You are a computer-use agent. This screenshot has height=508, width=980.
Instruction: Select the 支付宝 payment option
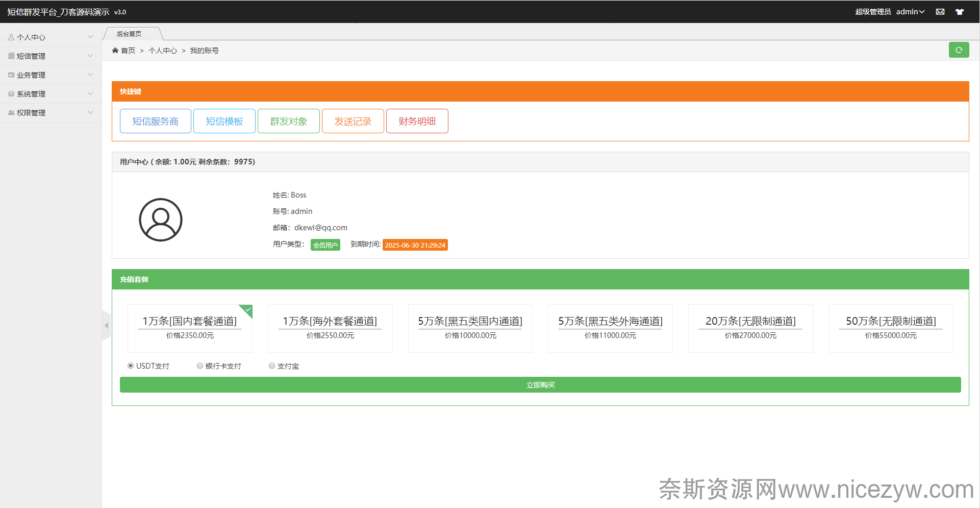click(272, 366)
